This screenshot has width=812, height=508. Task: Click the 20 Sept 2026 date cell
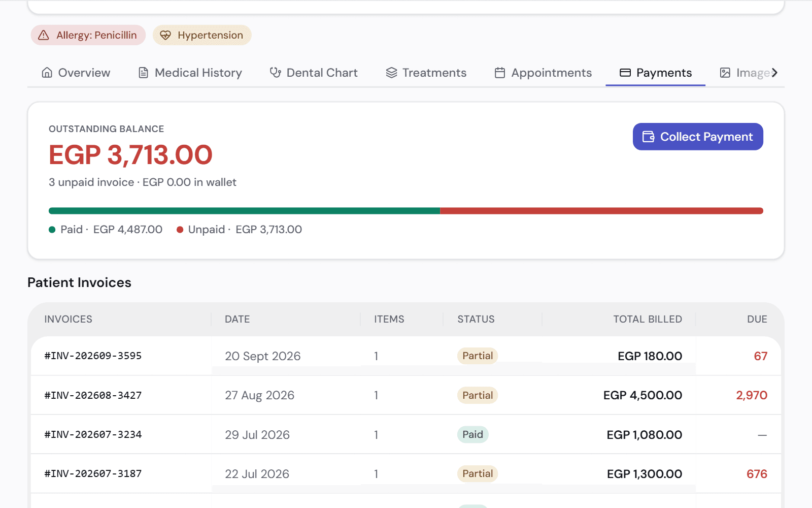coord(263,356)
